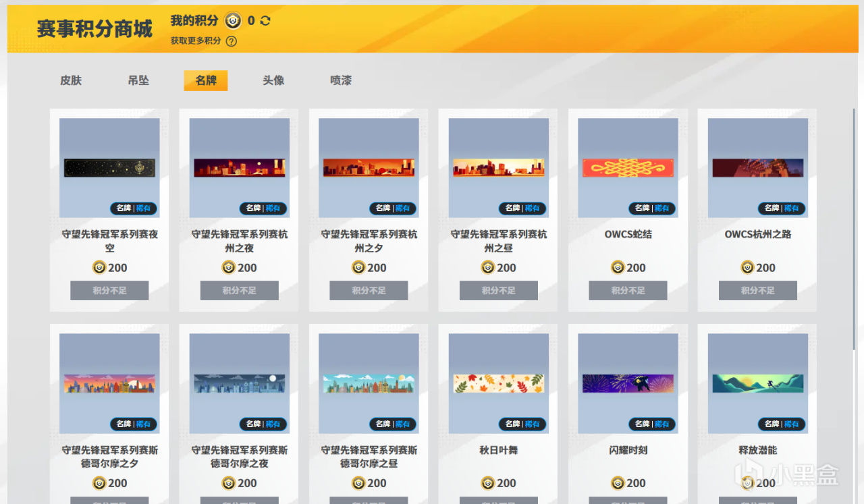Select the OWCS杭州之路 nameplate image
The height and width of the screenshot is (504, 864).
tap(758, 168)
